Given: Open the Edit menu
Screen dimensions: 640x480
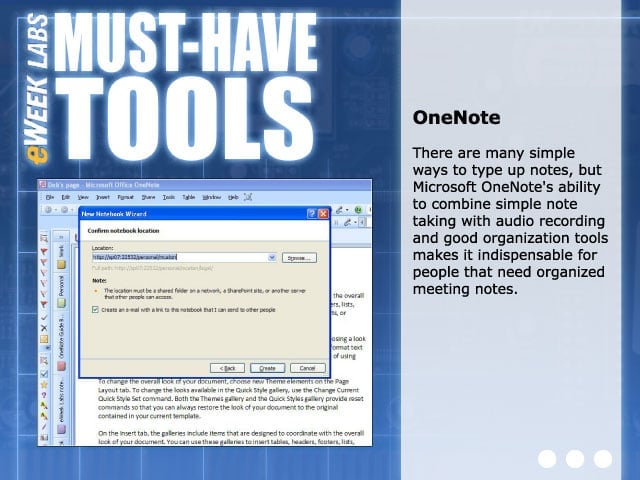Looking at the screenshot, I should click(65, 197).
